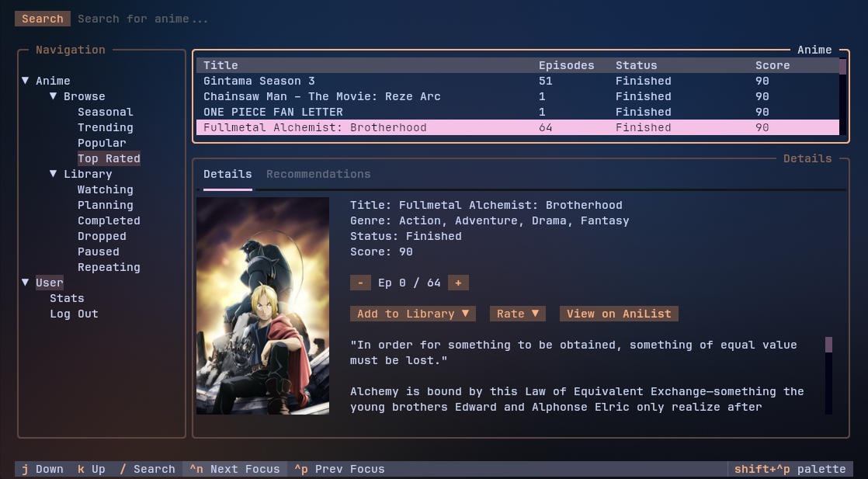868x479 pixels.
Task: Select the ONE PIECE FAN LETTER row
Action: click(518, 112)
